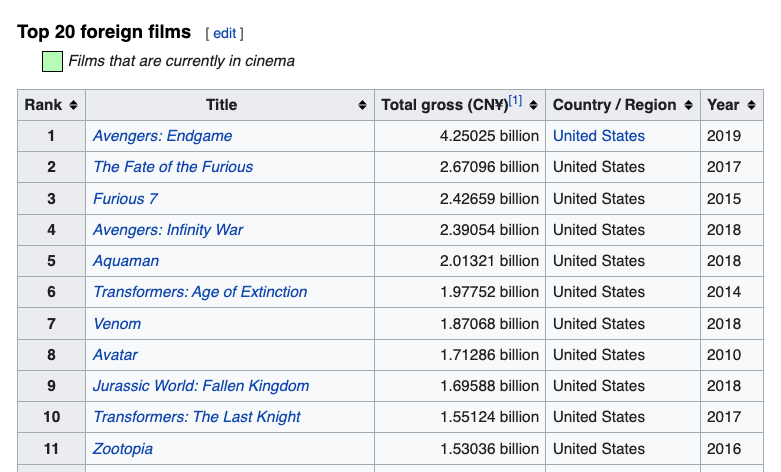The image size is (781, 472).
Task: Click the Year column header label
Action: [723, 105]
